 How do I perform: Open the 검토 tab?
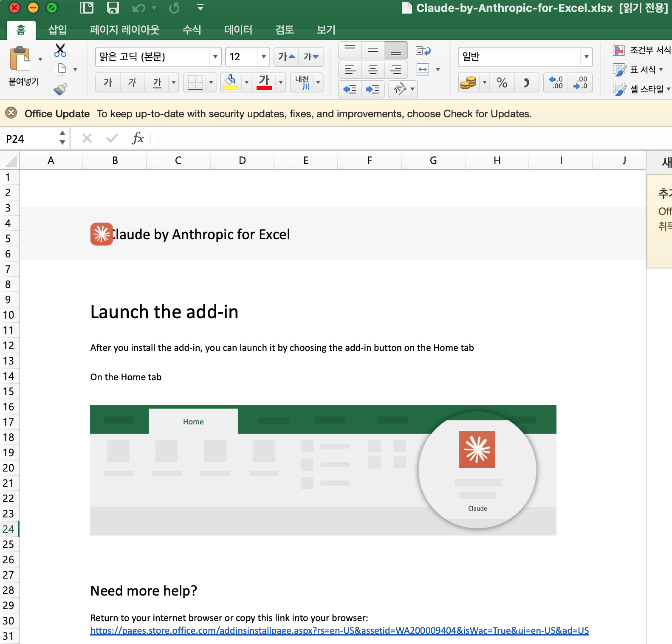coord(285,30)
